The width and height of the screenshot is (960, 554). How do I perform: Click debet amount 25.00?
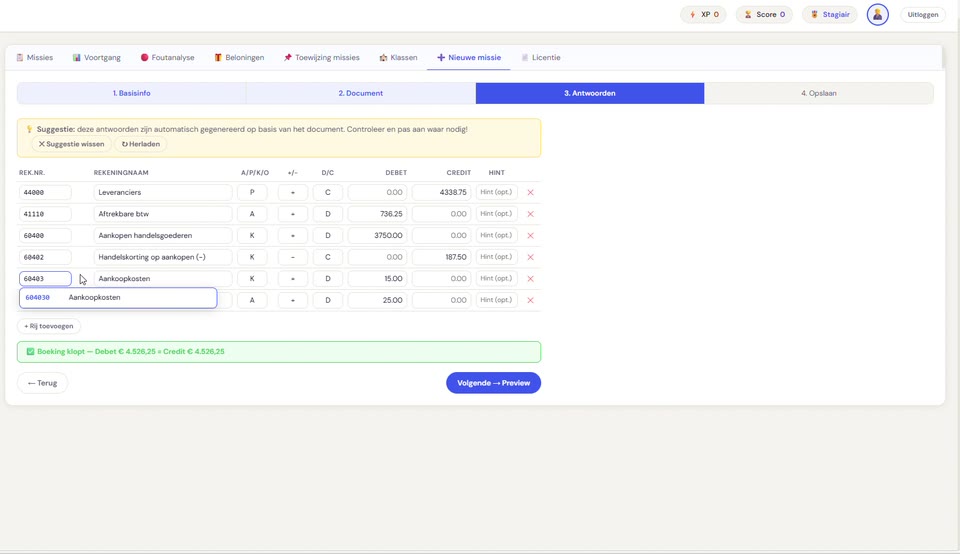click(377, 300)
